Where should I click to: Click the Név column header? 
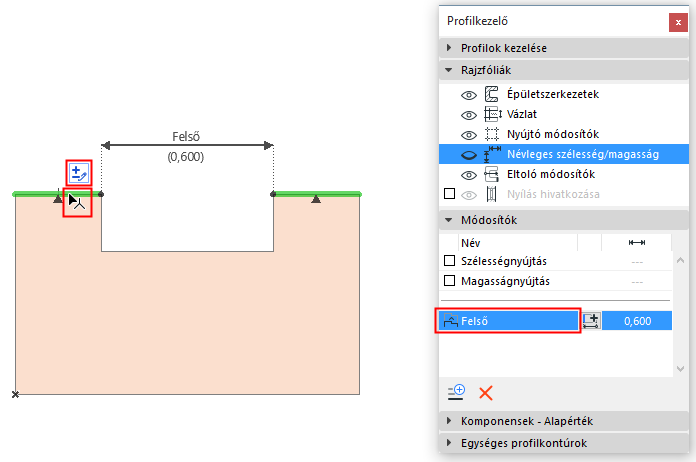pyautogui.click(x=518, y=243)
